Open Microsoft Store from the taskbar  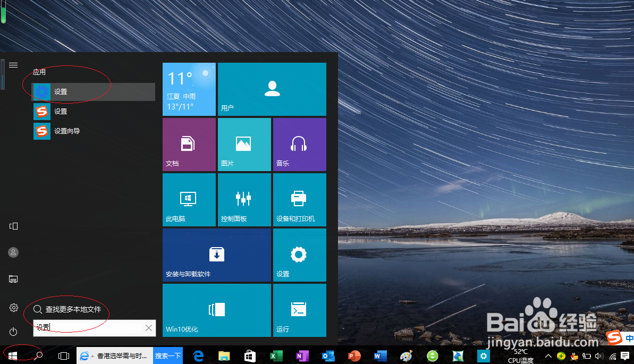coord(250,356)
